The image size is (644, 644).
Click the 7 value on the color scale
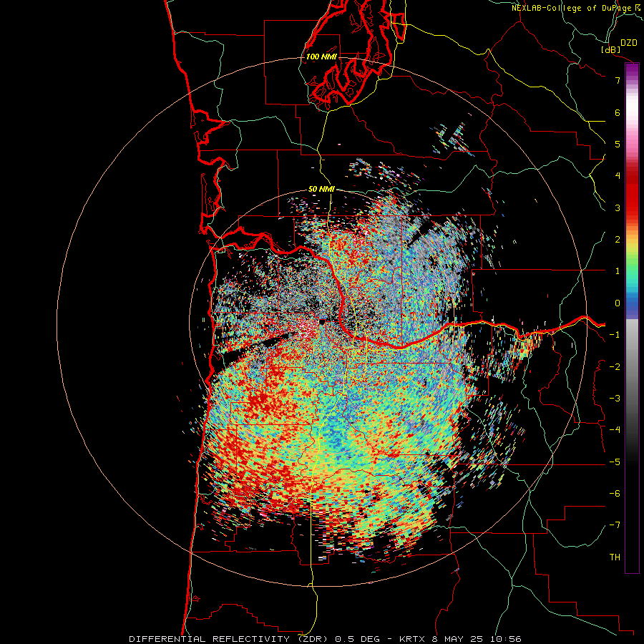[618, 80]
